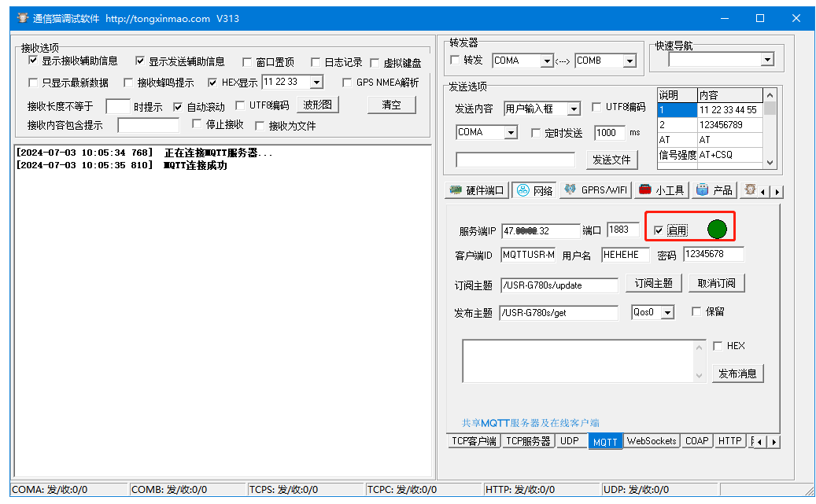816x504 pixels.
Task: Toggle 自动滚动 auto-scroll checkbox
Action: pos(178,107)
